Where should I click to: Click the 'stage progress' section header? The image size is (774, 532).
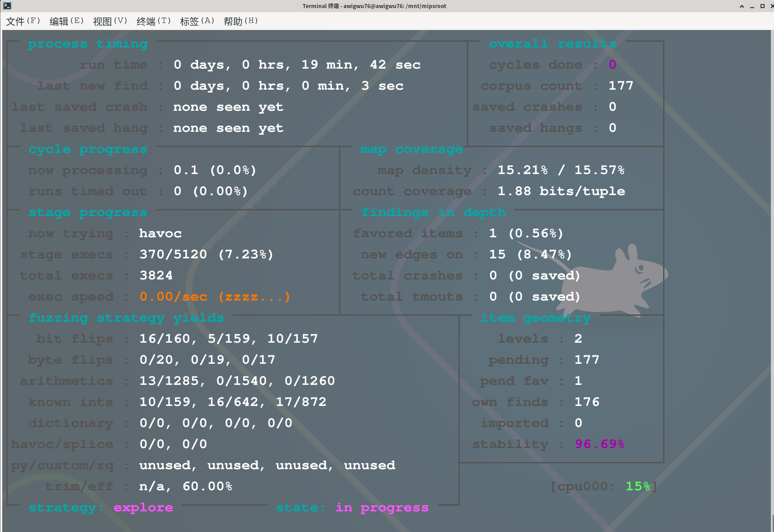tap(88, 212)
